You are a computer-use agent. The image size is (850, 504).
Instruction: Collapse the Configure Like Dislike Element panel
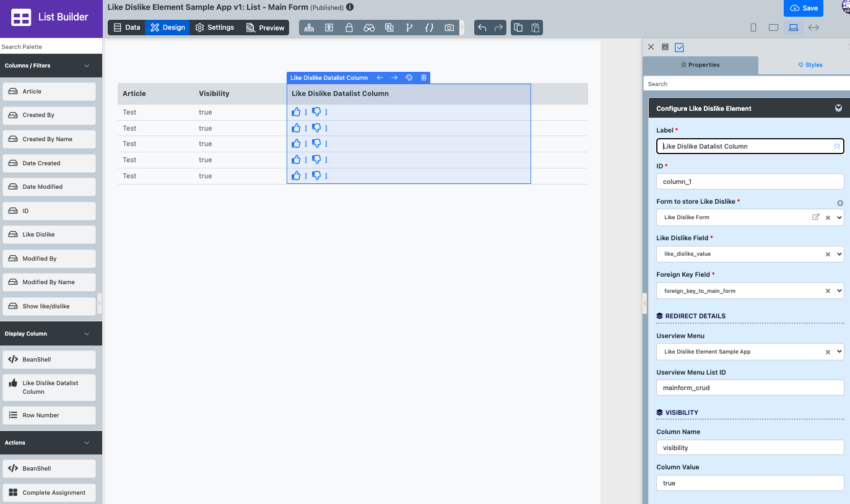point(838,108)
